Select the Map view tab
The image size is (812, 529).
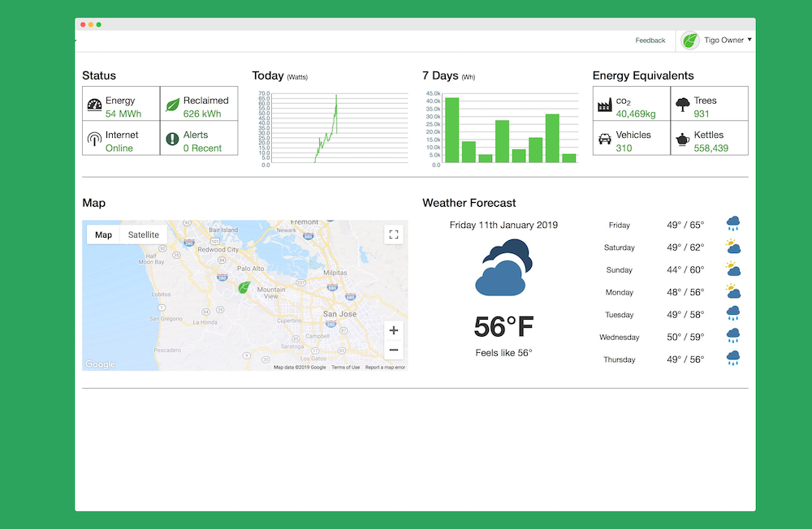pyautogui.click(x=103, y=234)
